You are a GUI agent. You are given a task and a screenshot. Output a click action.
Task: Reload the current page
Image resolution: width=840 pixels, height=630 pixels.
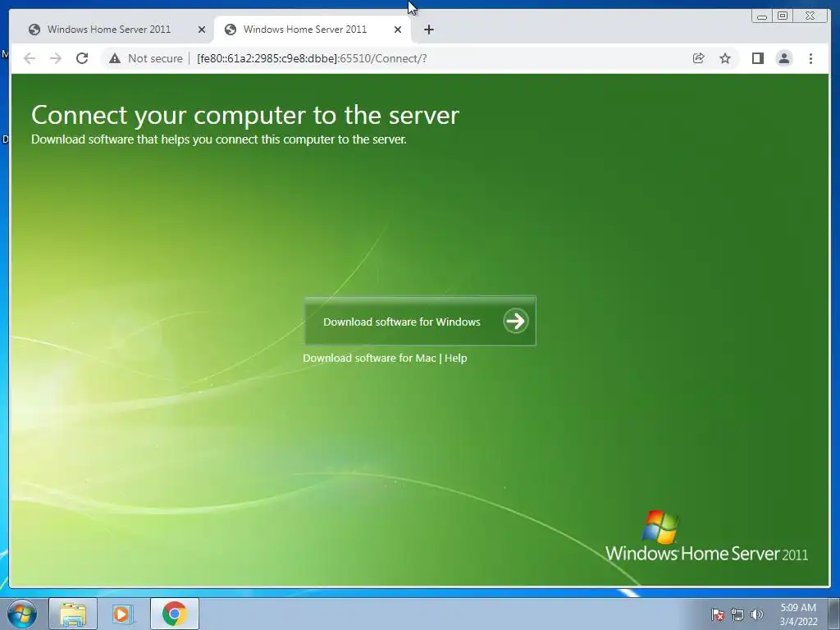tap(82, 58)
